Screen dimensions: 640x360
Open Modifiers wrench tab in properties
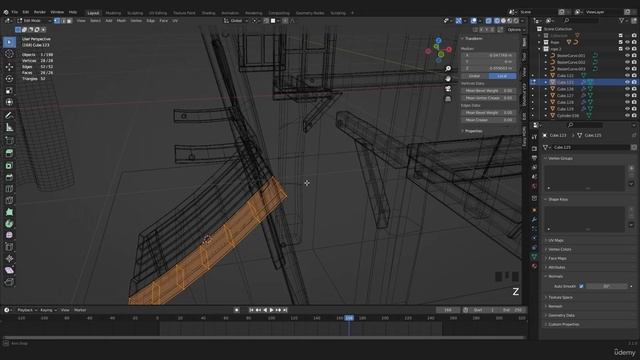(534, 219)
